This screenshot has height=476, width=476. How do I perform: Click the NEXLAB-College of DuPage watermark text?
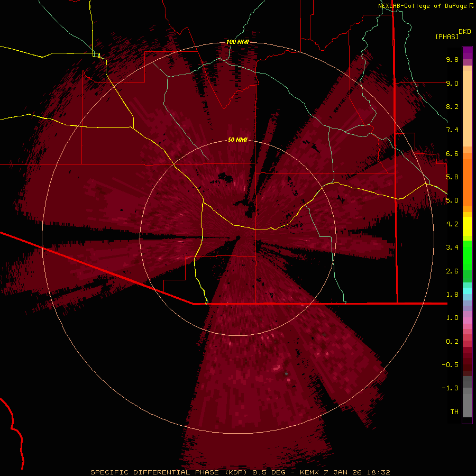(x=426, y=6)
